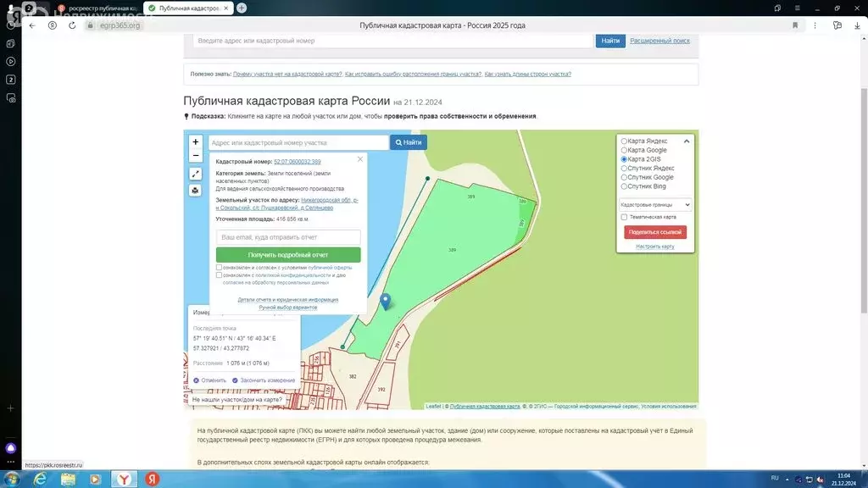Image resolution: width=868 pixels, height=488 pixels.
Task: Tick the политикой конфиденциальности consent checkbox
Action: (x=220, y=275)
